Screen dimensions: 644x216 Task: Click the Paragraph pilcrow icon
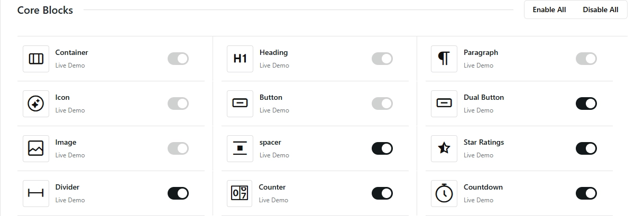point(444,59)
